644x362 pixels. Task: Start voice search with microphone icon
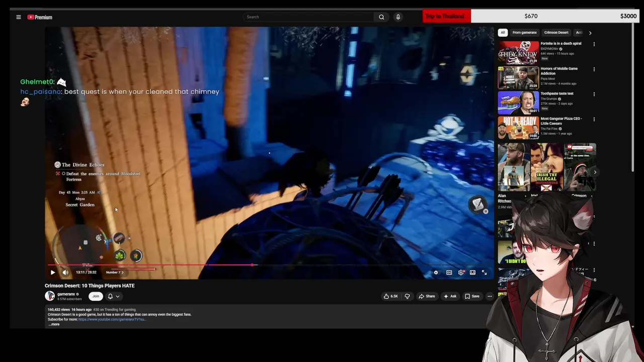398,17
